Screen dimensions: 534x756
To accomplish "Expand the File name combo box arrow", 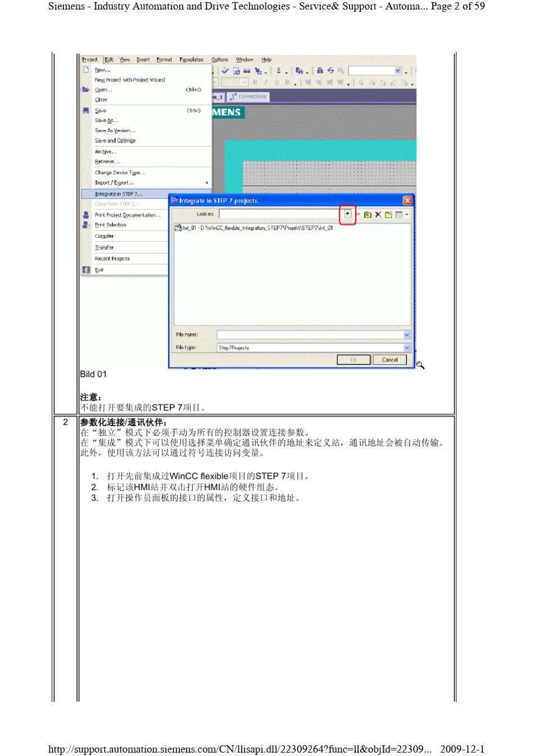I will [407, 335].
